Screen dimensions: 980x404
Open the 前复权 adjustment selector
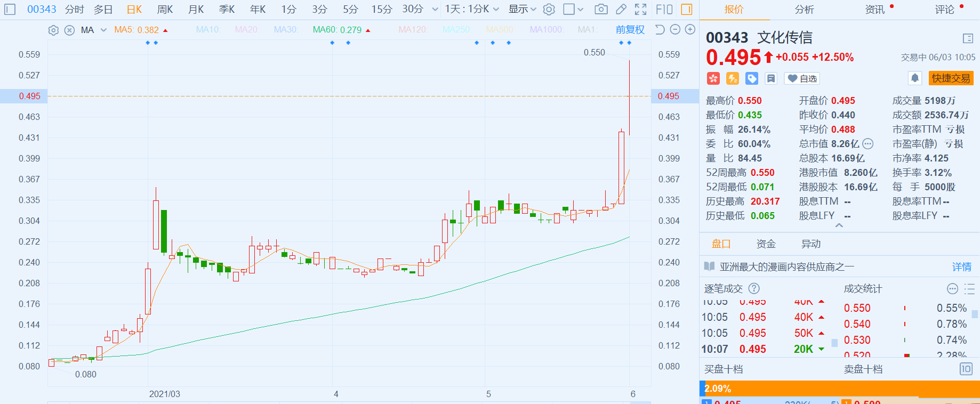630,30
